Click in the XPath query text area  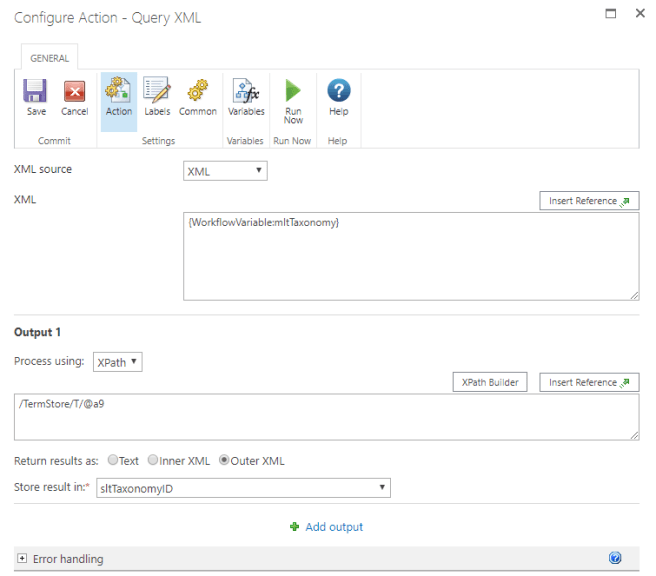coord(326,417)
